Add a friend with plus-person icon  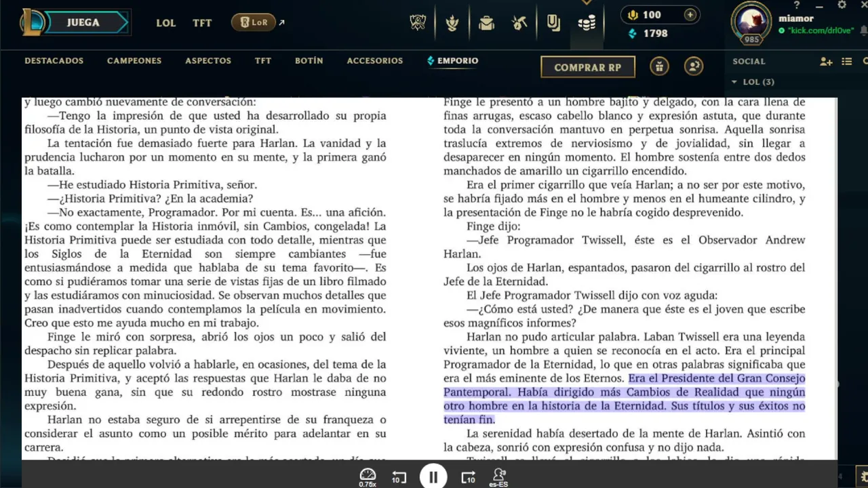tap(825, 62)
